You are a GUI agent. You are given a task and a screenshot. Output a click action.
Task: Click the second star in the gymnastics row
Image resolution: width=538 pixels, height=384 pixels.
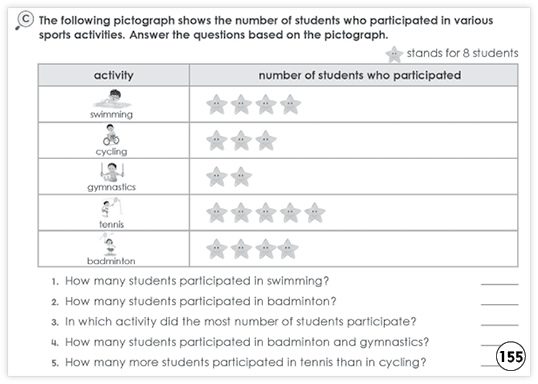[241, 177]
